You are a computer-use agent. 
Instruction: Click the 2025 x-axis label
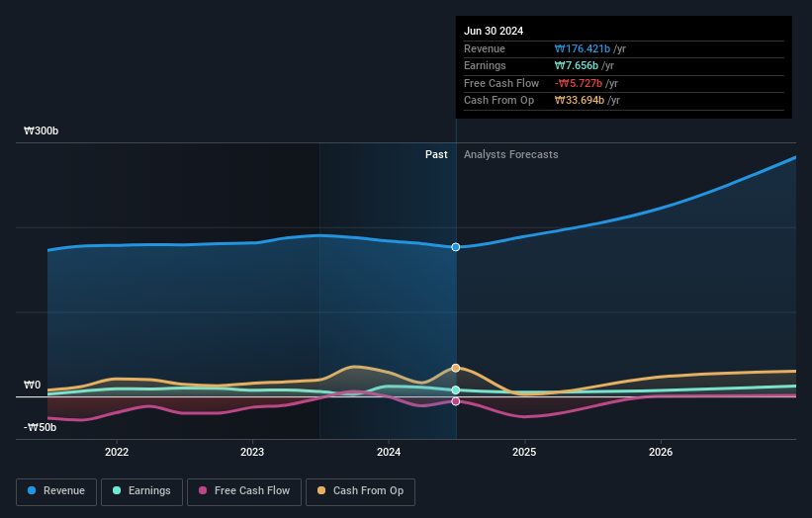point(524,452)
